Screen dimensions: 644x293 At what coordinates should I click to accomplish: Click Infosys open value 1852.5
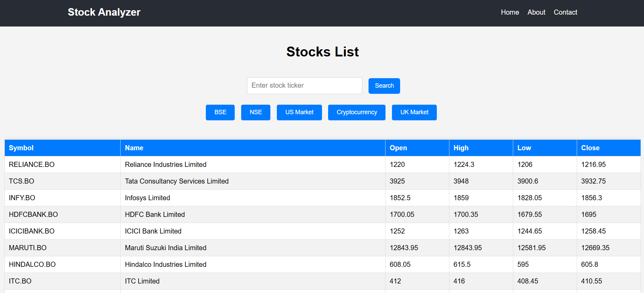(400, 198)
